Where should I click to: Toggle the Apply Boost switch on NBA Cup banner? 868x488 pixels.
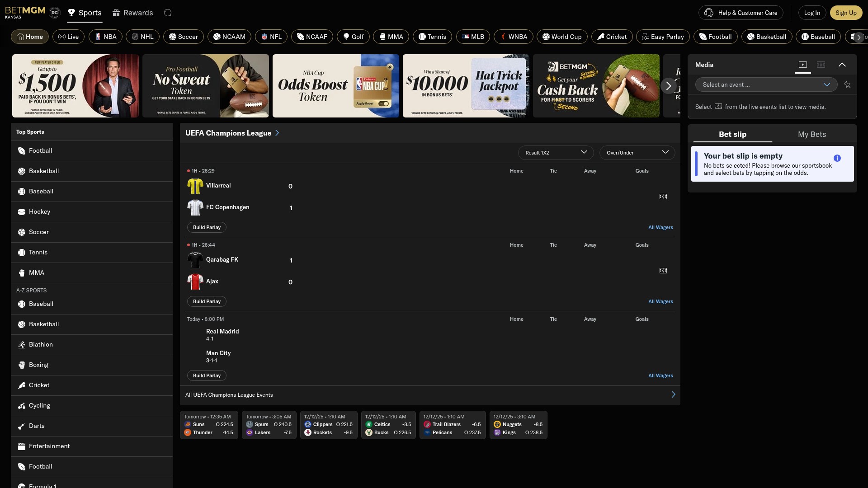(x=383, y=103)
